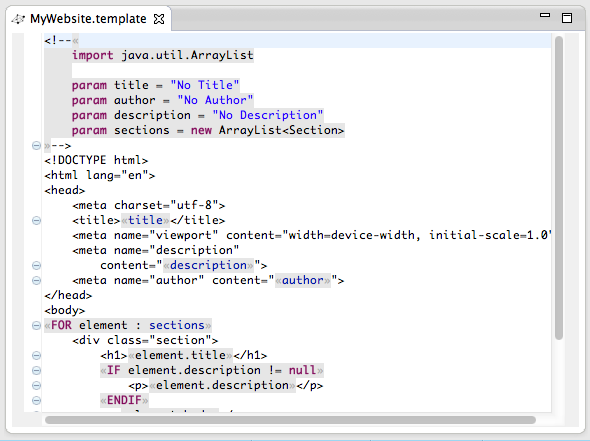Click the <!DOCTYPE html> line

96,160
